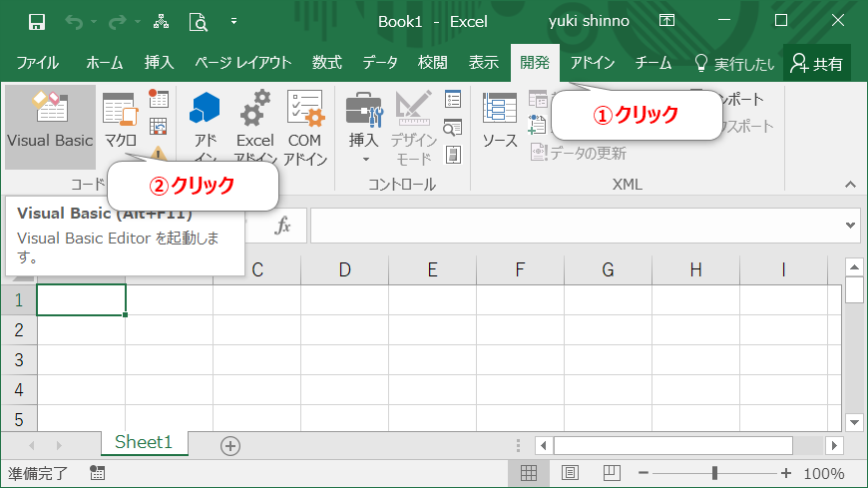Add a new sheet with plus button

click(230, 446)
